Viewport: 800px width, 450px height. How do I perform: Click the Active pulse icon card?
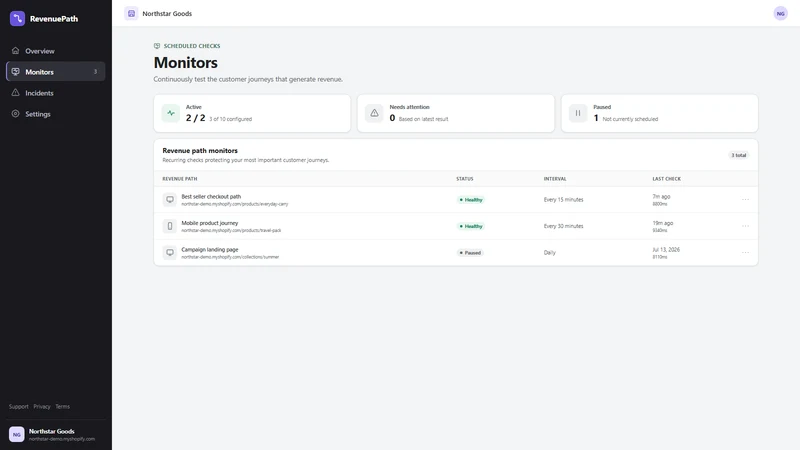coord(171,113)
